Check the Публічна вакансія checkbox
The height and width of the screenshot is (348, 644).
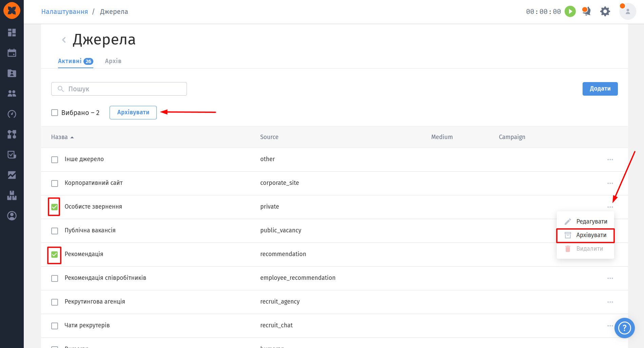point(55,231)
